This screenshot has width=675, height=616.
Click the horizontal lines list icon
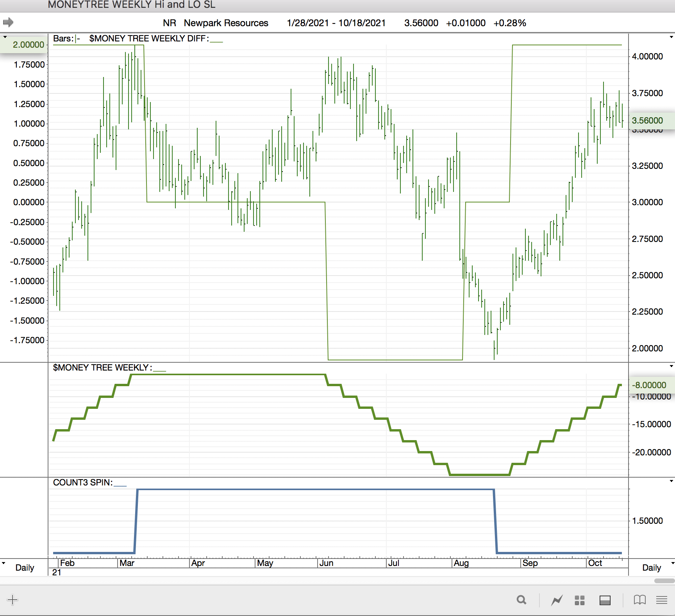tap(662, 600)
